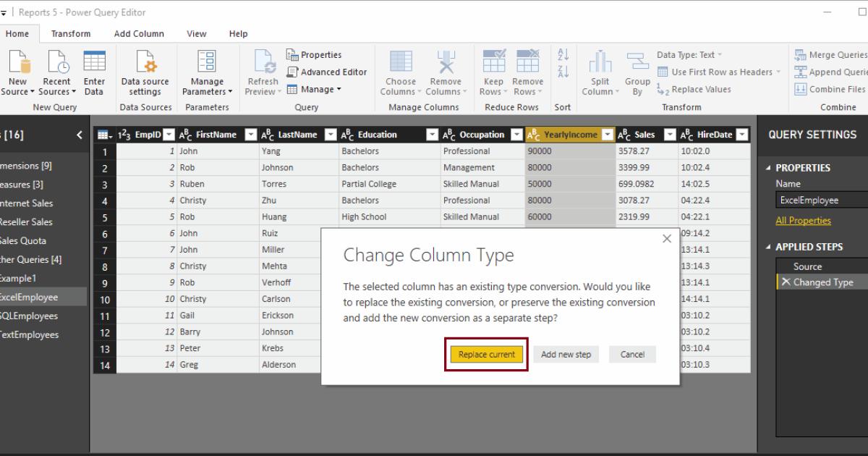Open the Add Column tab
868x456 pixels.
[139, 33]
